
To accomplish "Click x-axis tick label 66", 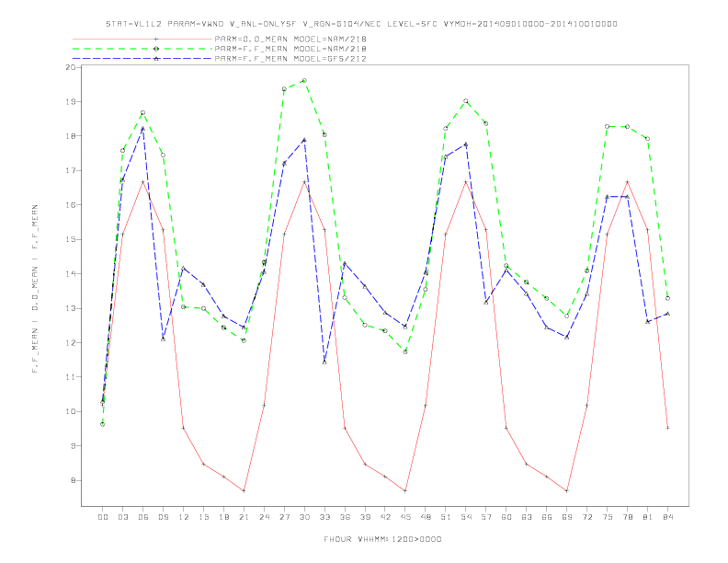I will (x=547, y=517).
